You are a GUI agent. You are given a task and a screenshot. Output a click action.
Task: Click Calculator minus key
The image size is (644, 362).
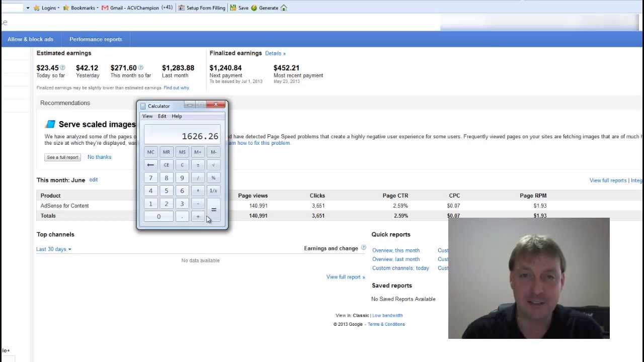(x=198, y=204)
